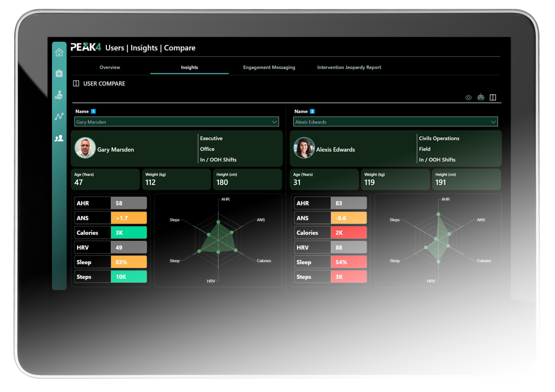Click Alexis Edwards' red Sleep 54% bar
Viewport: 555px width, 392px height.
[x=349, y=262]
